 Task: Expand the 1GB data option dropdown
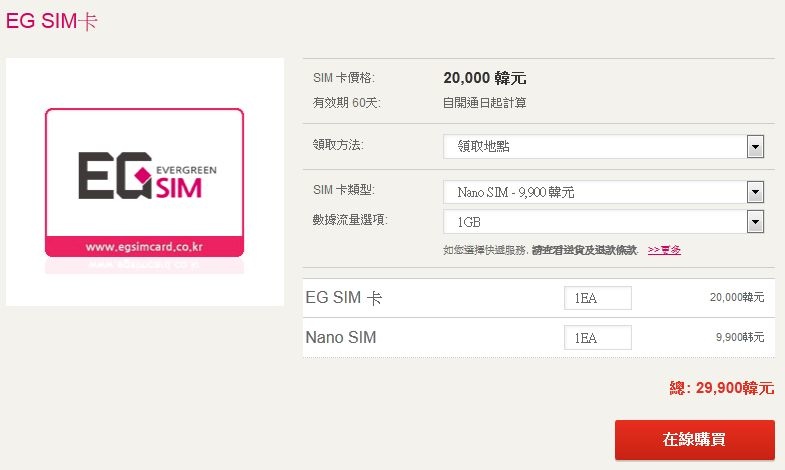click(603, 222)
